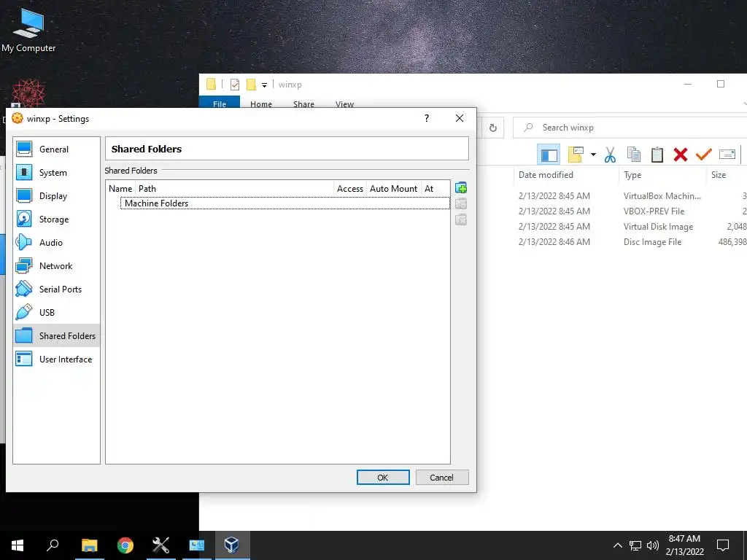Close the winxp Settings dialog
The width and height of the screenshot is (747, 560).
click(x=460, y=118)
